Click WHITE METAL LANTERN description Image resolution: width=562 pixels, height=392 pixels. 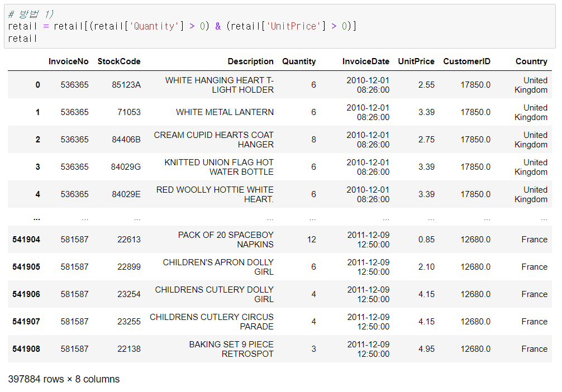(x=225, y=112)
